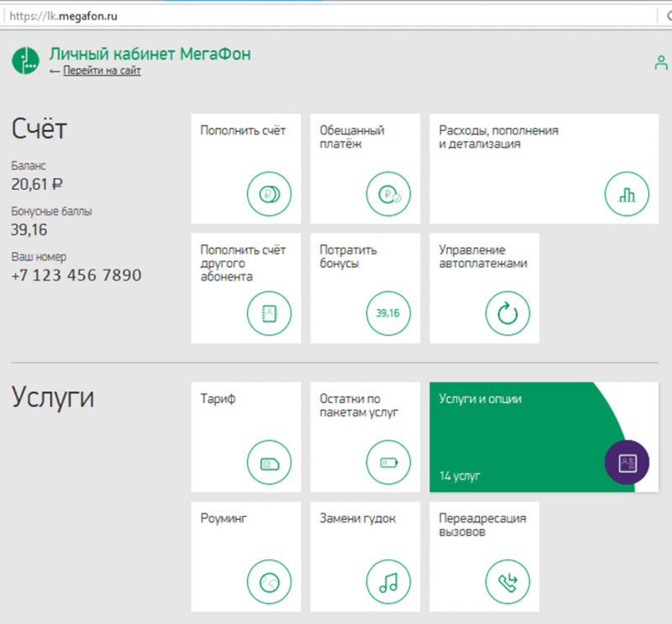Viewport: 672px width, 624px height.
Task: Click the phone forwarding icon for Переадресация вызовов
Action: tap(507, 581)
